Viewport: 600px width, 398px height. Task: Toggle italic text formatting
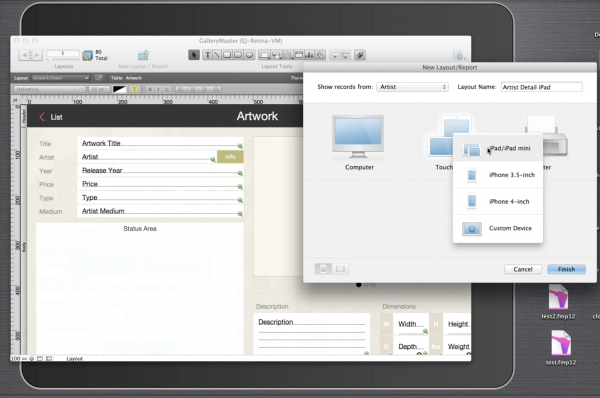pos(158,89)
